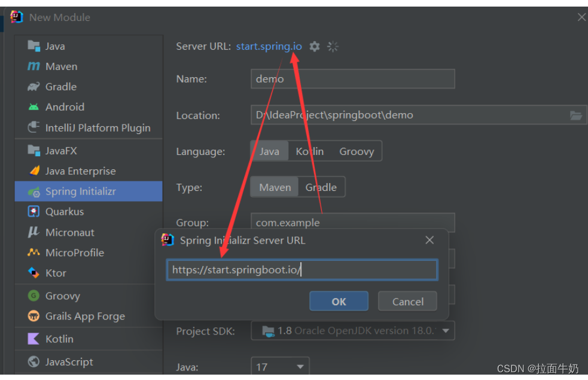Screen dimensions: 588x380
Task: Select the Android robot icon
Action: (33, 107)
